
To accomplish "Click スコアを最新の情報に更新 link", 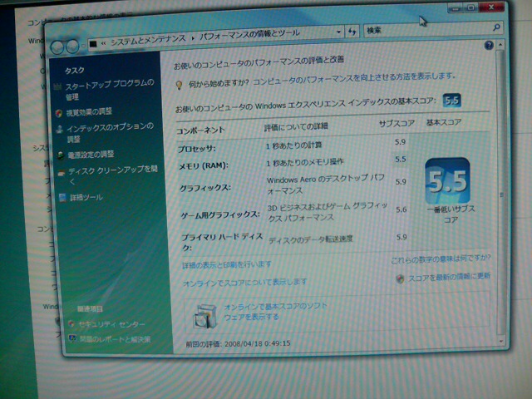I will 449,277.
